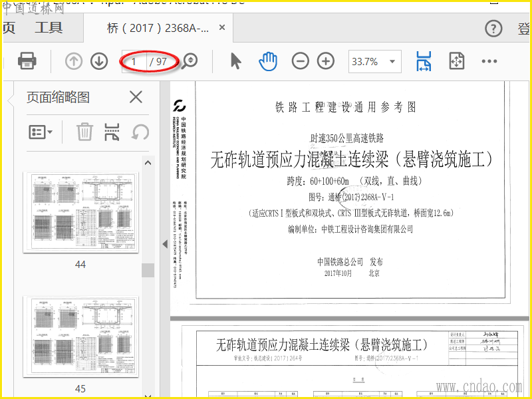Switch to the 工具 tab
The height and width of the screenshot is (399, 532).
click(x=49, y=28)
